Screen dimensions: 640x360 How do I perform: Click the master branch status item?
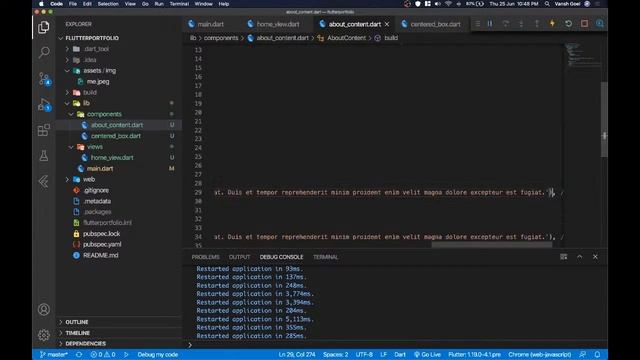click(x=53, y=355)
